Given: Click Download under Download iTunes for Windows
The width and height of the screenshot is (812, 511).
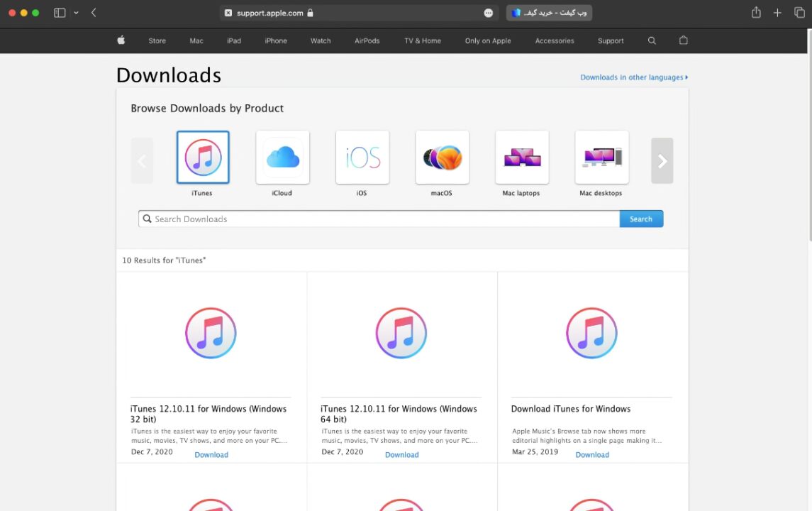Looking at the screenshot, I should [592, 454].
